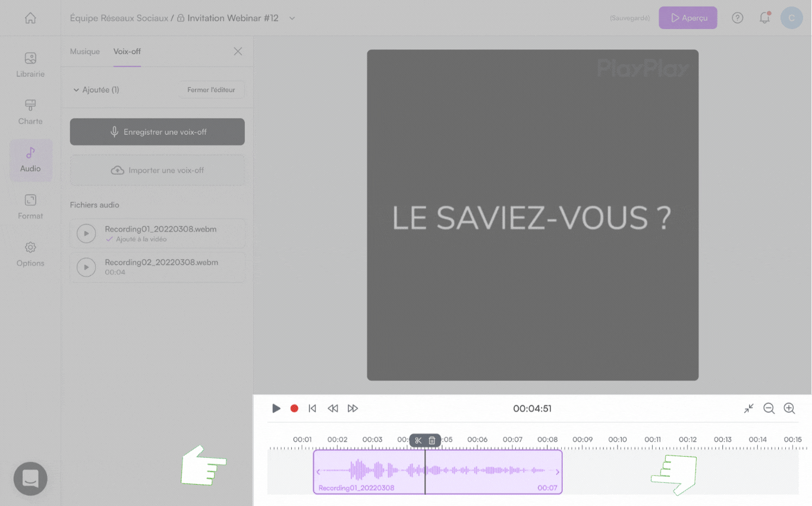Switch to the Musique tab
Viewport: 812px width, 506px height.
point(85,51)
